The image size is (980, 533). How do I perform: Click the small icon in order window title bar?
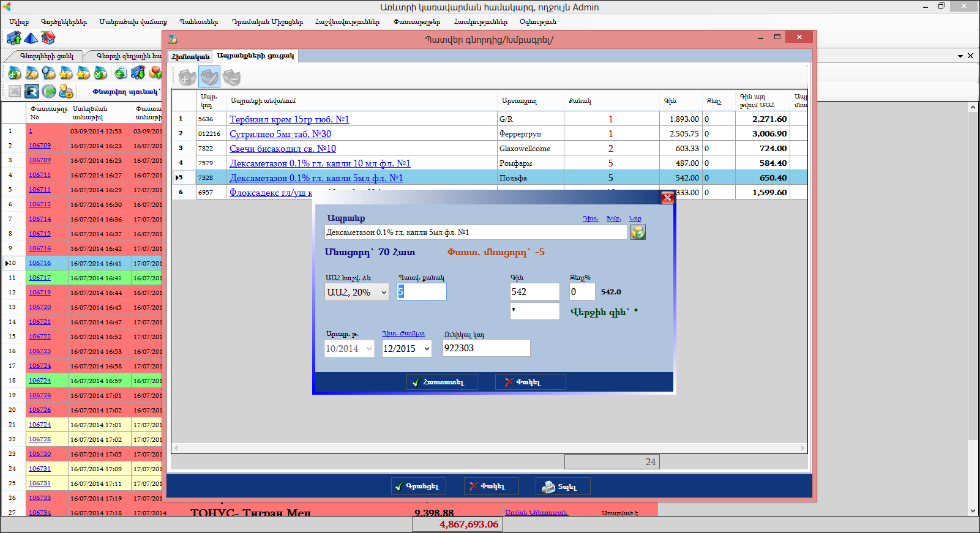point(173,39)
